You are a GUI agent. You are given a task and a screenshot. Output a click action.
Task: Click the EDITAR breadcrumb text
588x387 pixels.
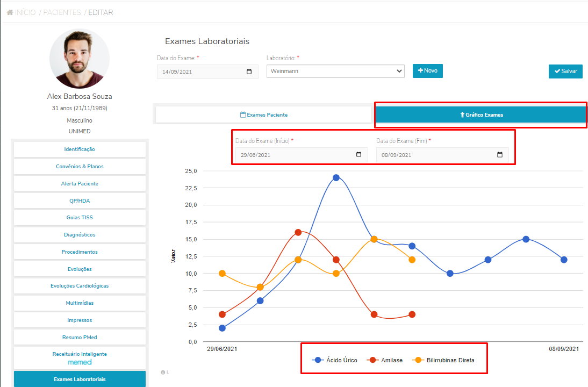(x=101, y=12)
